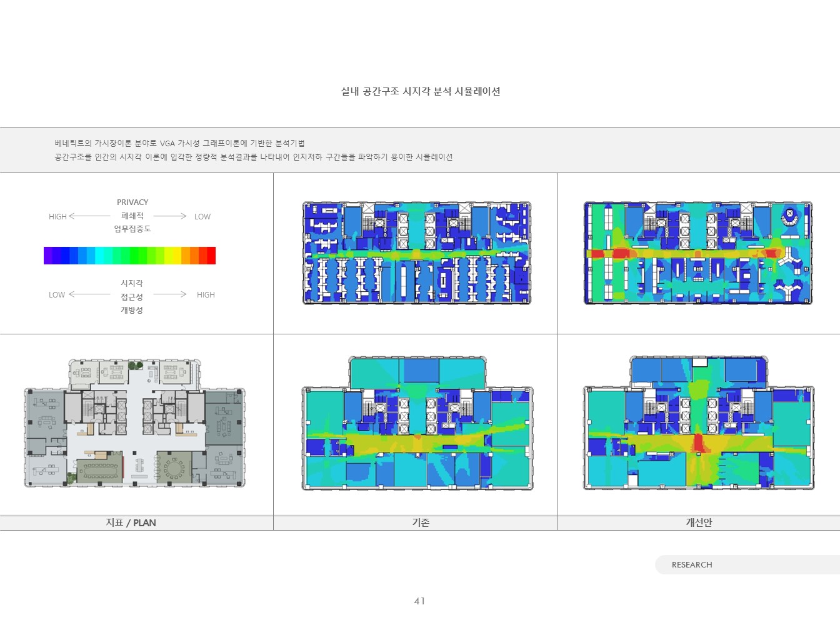Click the 기존 column caption

click(421, 523)
